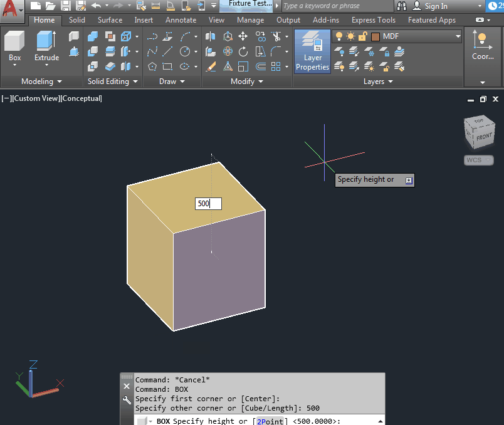The width and height of the screenshot is (504, 425).
Task: Click the Fillet tool icon
Action: (276, 51)
